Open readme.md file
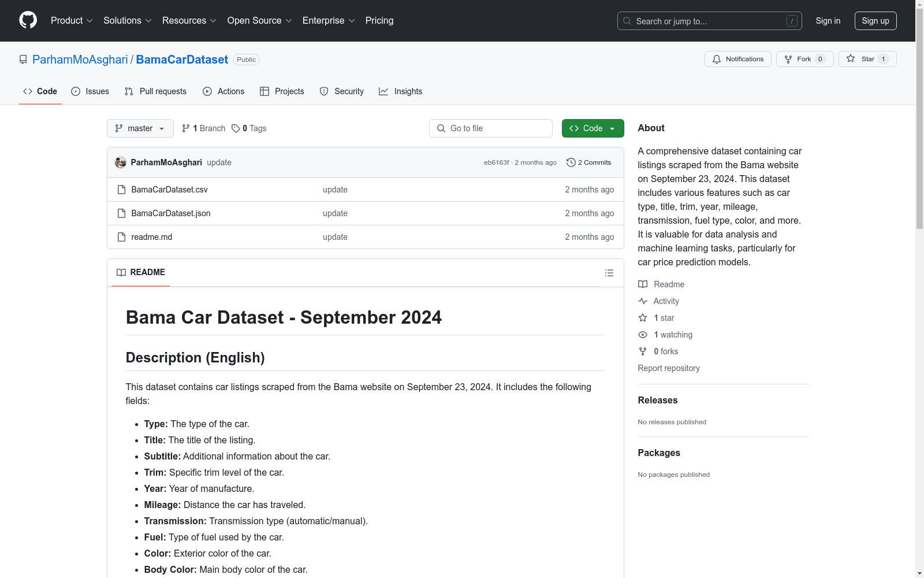The width and height of the screenshot is (924, 578). tap(152, 237)
